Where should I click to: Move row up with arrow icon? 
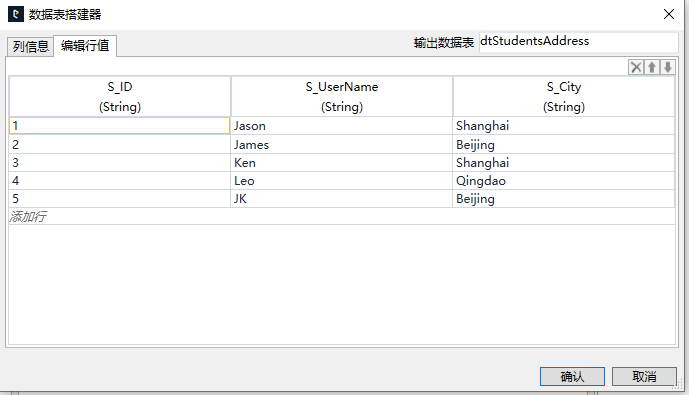[x=652, y=67]
